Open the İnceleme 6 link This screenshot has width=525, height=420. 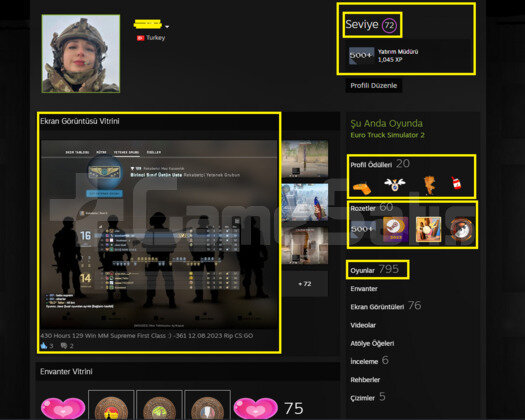(x=369, y=361)
